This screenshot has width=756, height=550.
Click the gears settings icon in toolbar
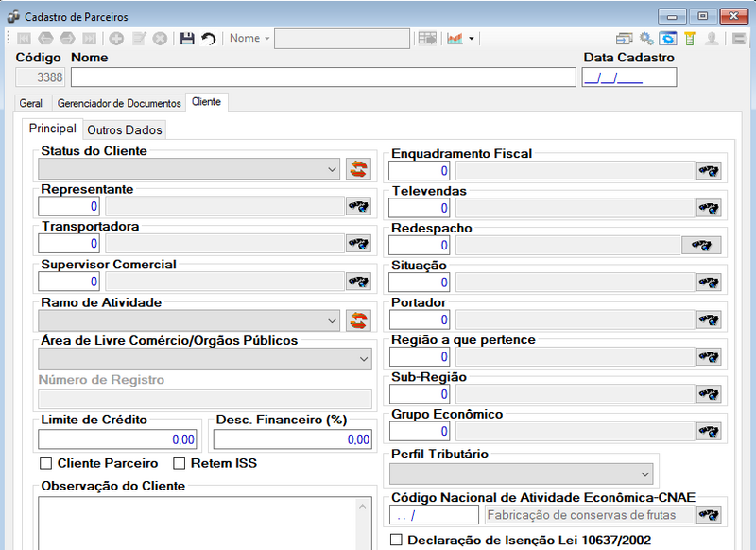[646, 38]
